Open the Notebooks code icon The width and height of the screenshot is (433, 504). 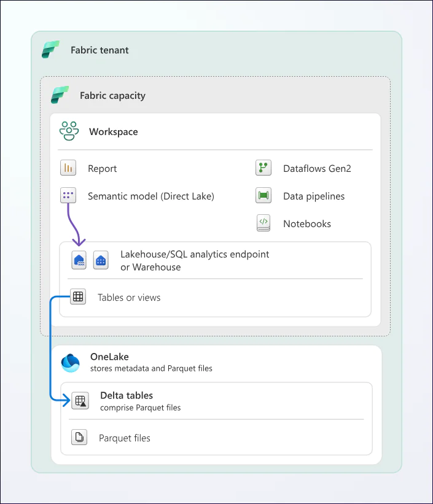click(263, 223)
